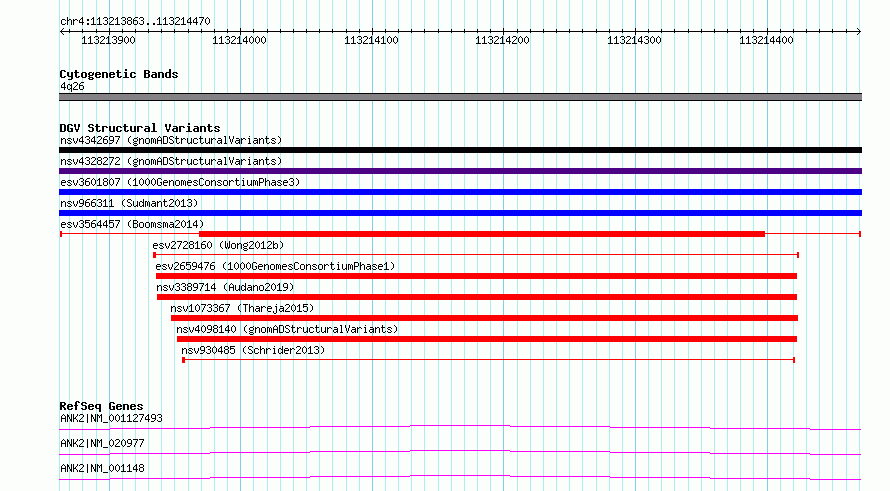Select the magenta ANK2|NM_020977 transcript line
890x491 pixels.
[460, 452]
